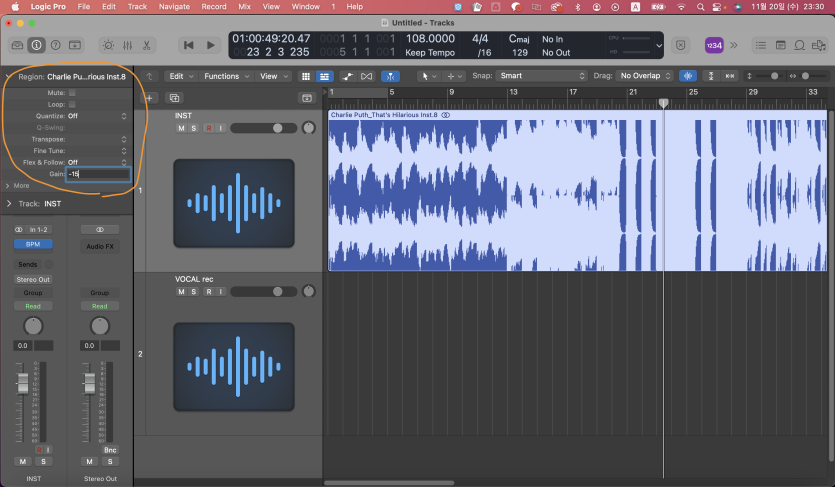
Task: Toggle the Mute checkbox in Region inspector
Action: [x=72, y=93]
